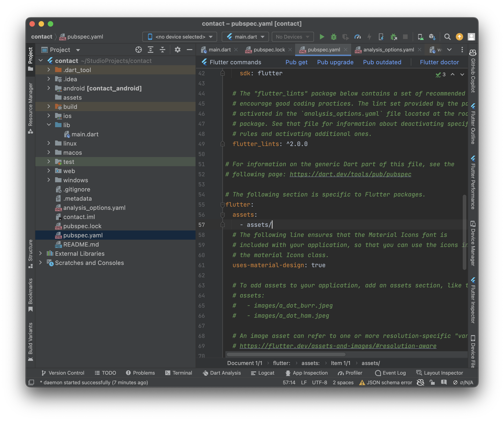Open the Terminal tool window
Image resolution: width=504 pixels, height=421 pixels.
(179, 373)
